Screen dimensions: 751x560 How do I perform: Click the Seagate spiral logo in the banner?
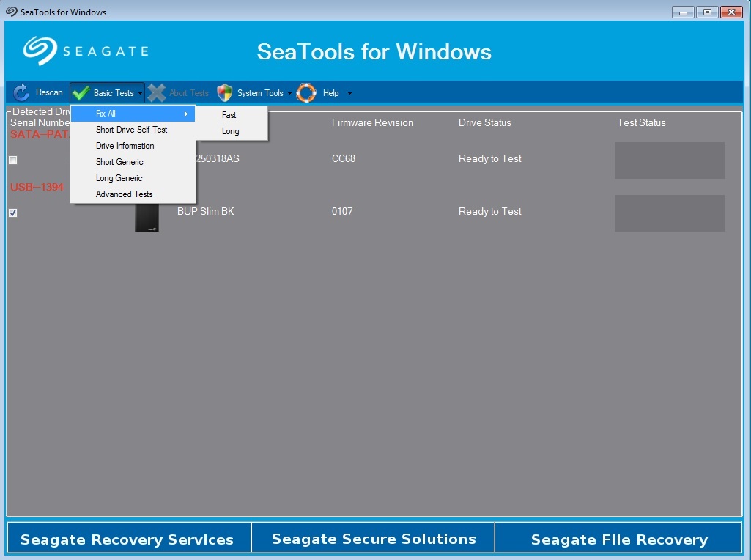click(x=40, y=51)
